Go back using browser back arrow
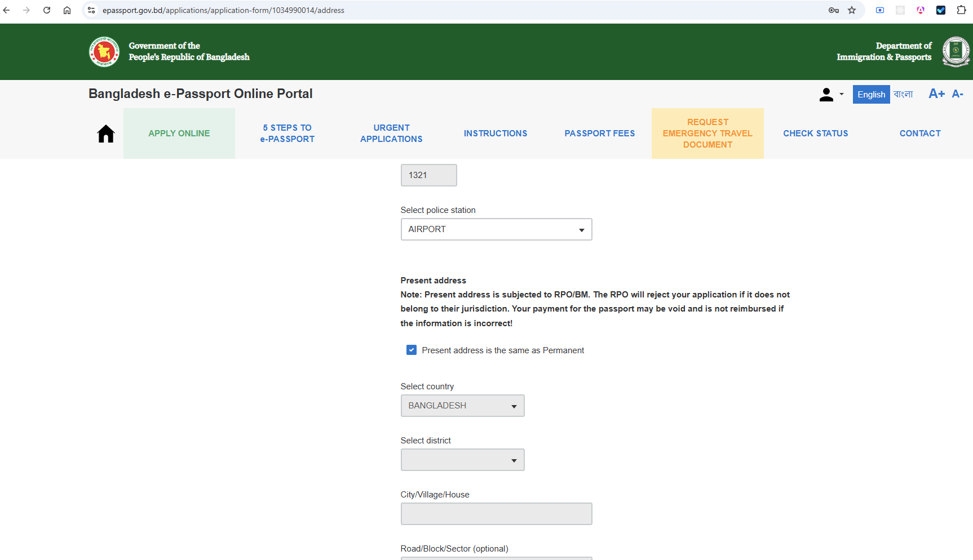This screenshot has height=560, width=973. pyautogui.click(x=7, y=10)
